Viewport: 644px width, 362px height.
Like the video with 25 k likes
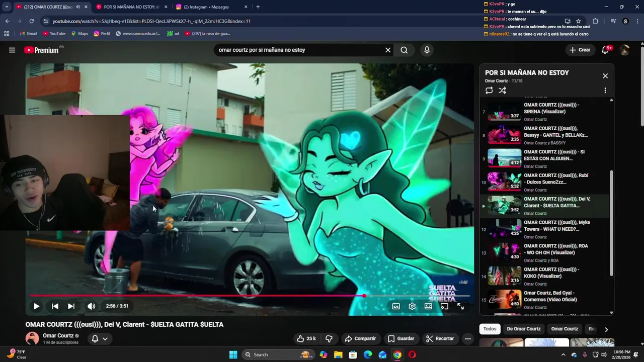[306, 339]
